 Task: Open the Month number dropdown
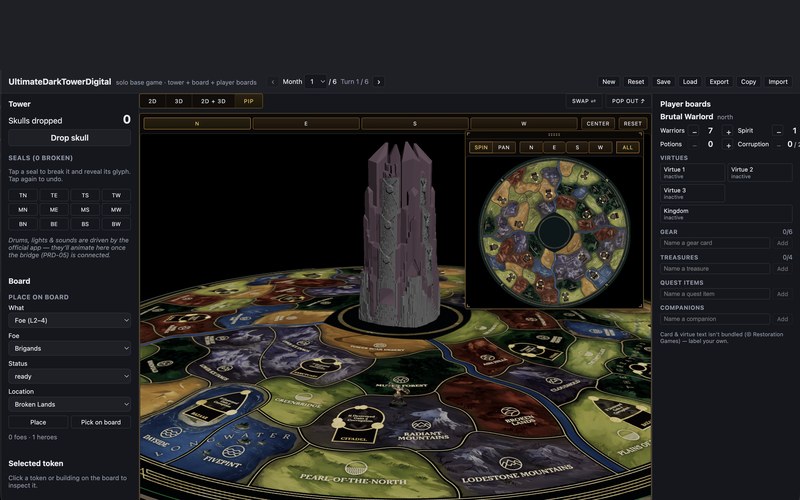click(316, 82)
